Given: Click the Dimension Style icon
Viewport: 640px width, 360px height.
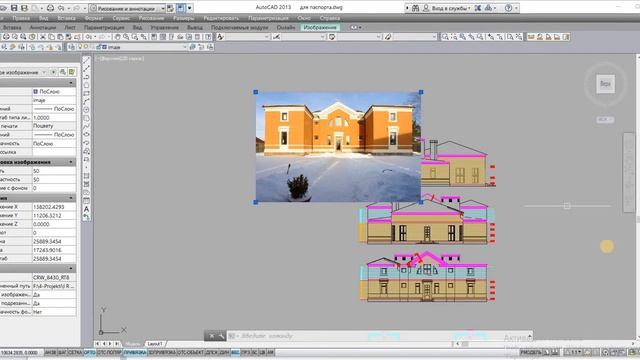Looking at the screenshot, I should pyautogui.click(x=276, y=37).
